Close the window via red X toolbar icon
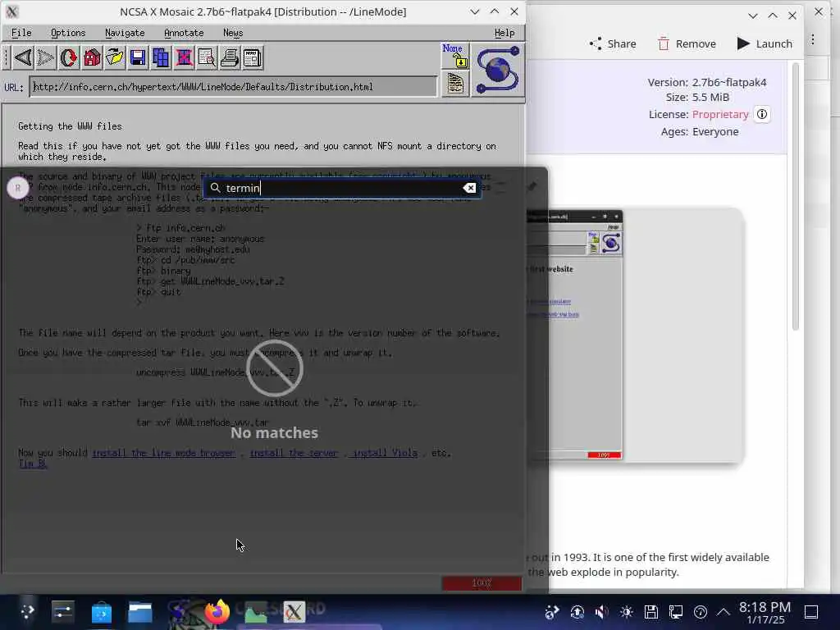This screenshot has height=630, width=840. click(x=184, y=57)
